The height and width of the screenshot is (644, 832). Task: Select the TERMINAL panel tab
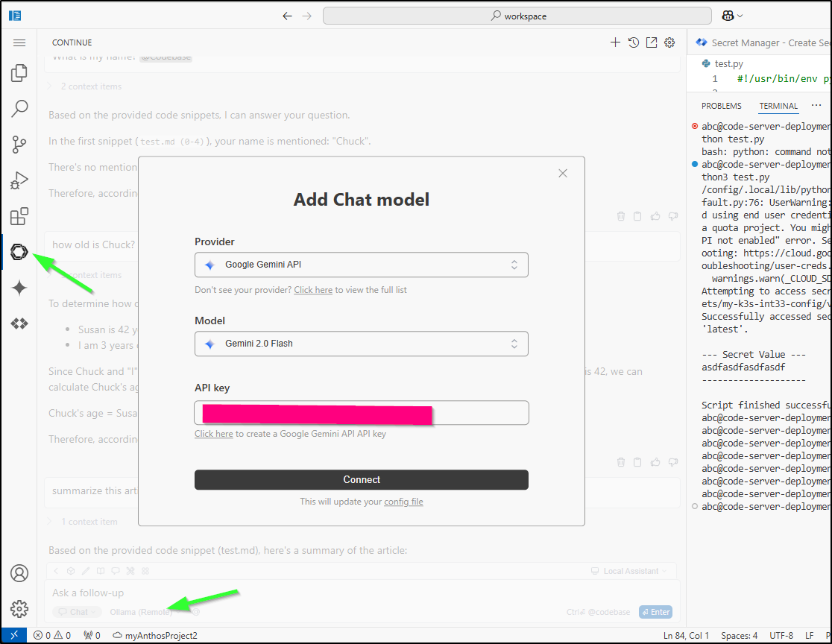[x=778, y=106]
